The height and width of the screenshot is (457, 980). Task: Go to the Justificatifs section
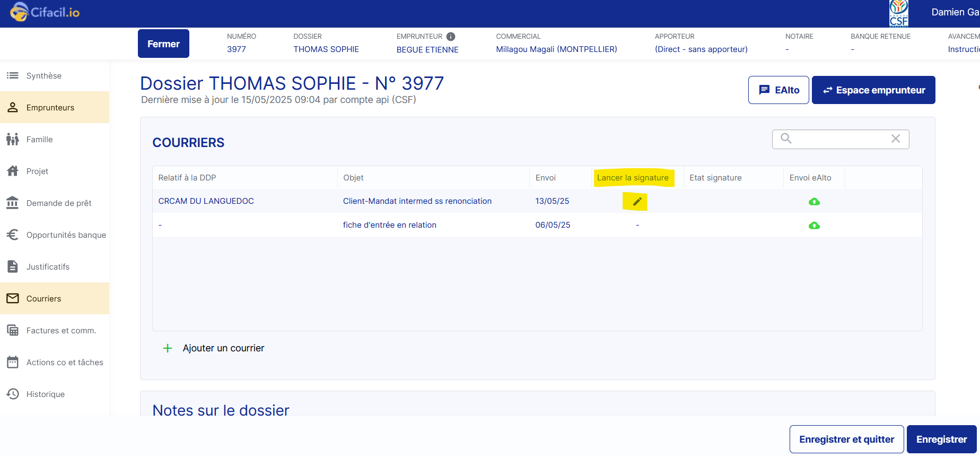click(x=48, y=267)
